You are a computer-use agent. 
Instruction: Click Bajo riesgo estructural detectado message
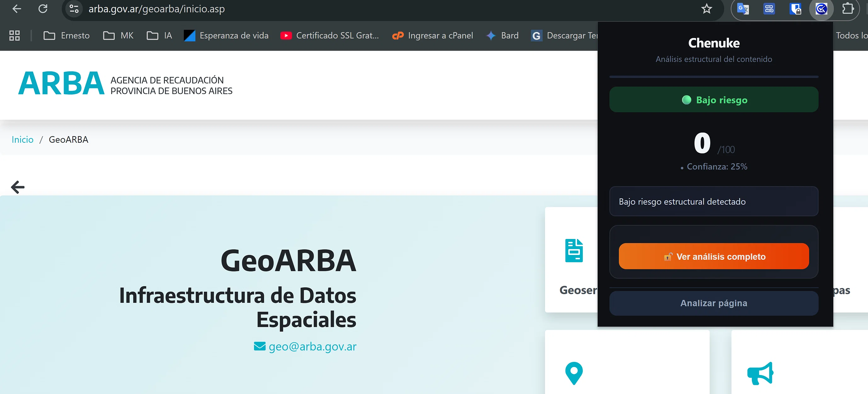pos(714,201)
